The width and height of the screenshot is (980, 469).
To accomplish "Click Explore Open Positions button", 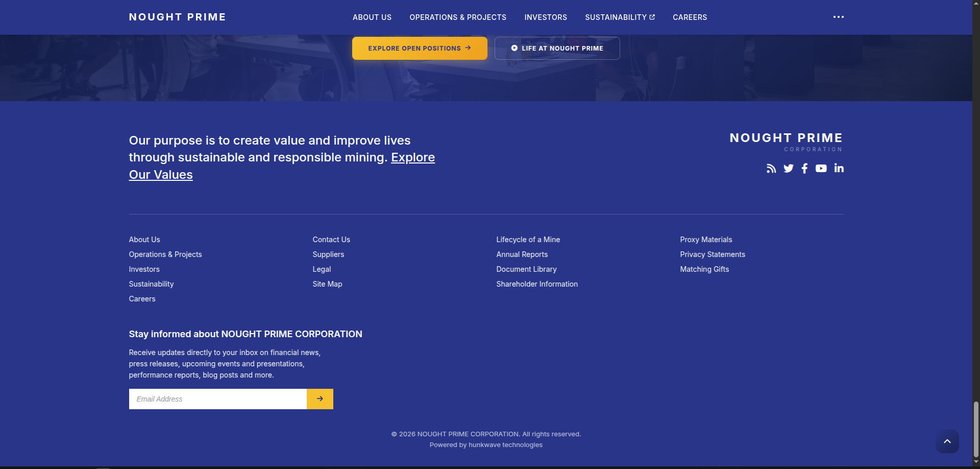I will 419,49.
